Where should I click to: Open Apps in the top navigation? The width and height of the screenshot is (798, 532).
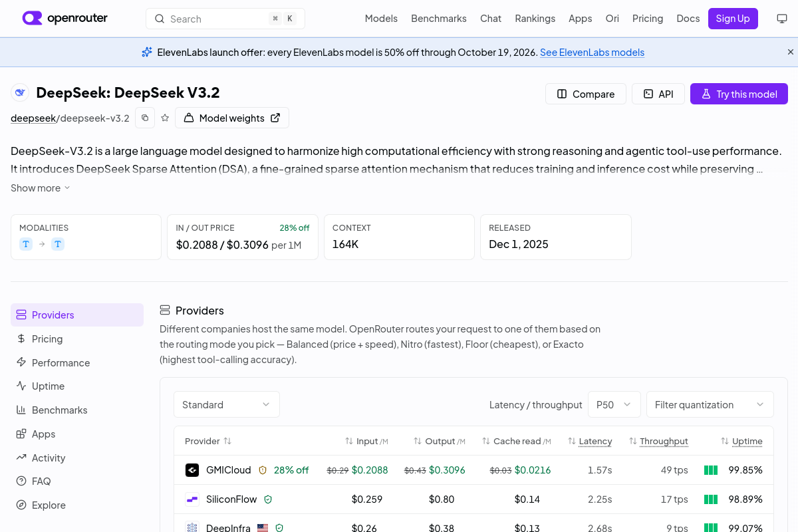tap(581, 19)
